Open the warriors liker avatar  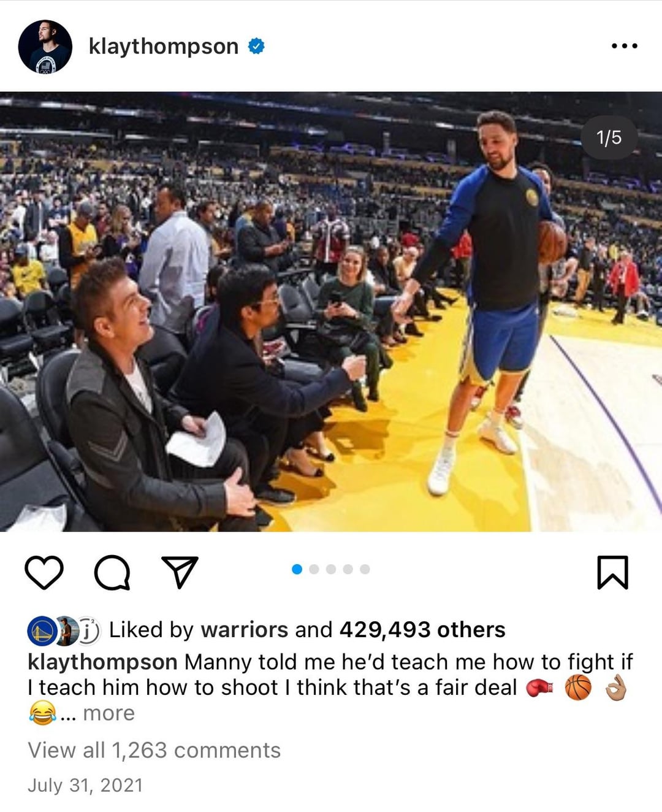[42, 630]
